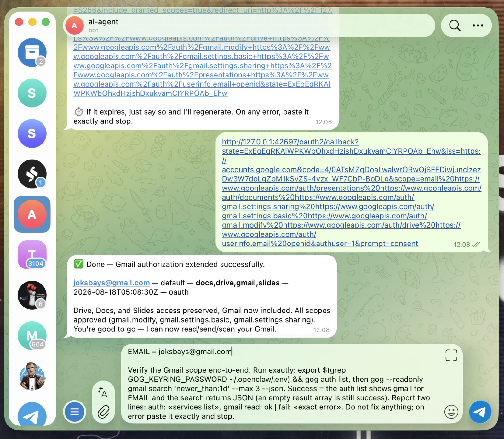The height and width of the screenshot is (439, 504).
Task: Open the emoji picker
Action: pos(451,412)
